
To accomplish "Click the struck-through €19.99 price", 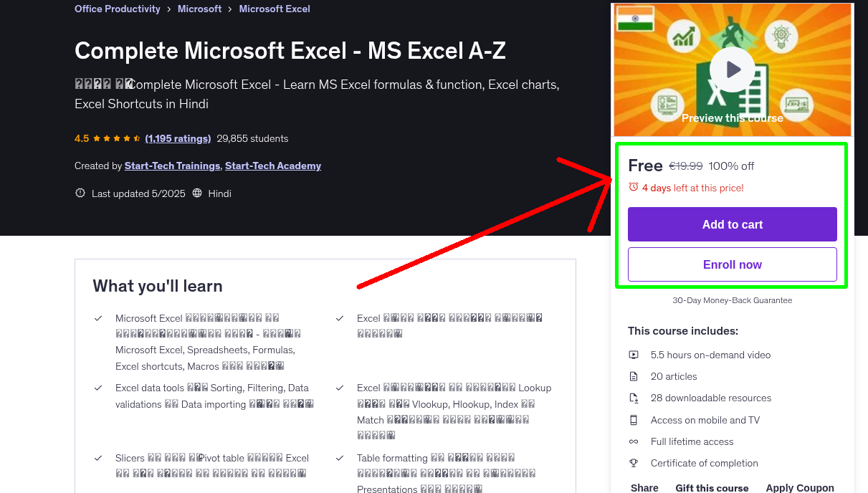I will [686, 166].
